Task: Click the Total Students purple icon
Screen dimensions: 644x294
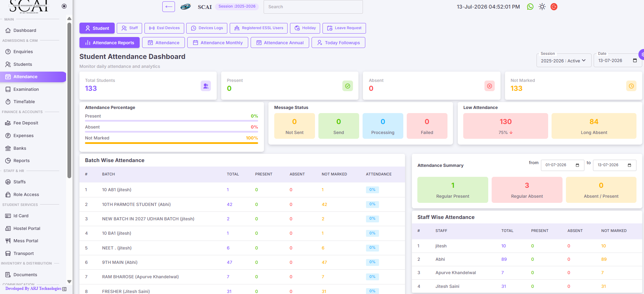Action: 206,86
